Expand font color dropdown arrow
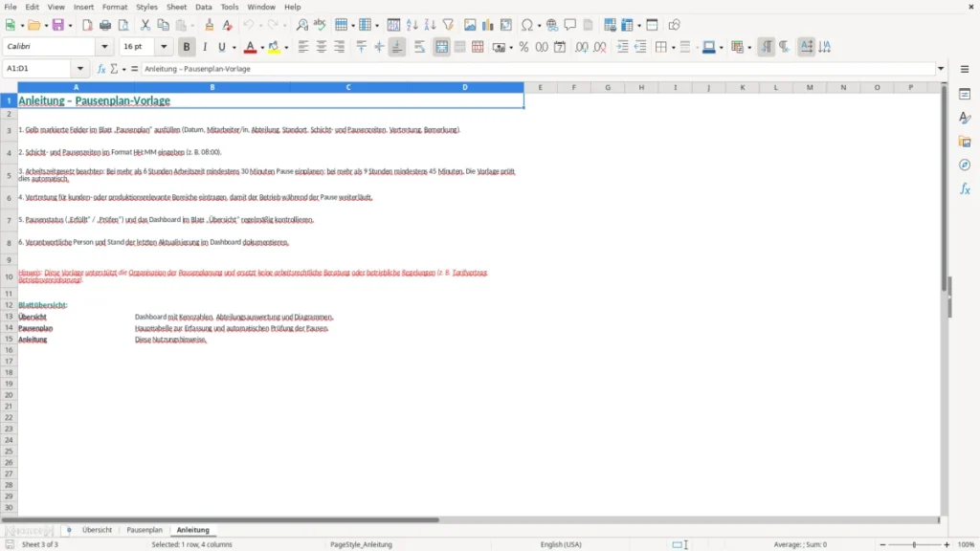Screen dimensions: 980x551 (x=262, y=48)
